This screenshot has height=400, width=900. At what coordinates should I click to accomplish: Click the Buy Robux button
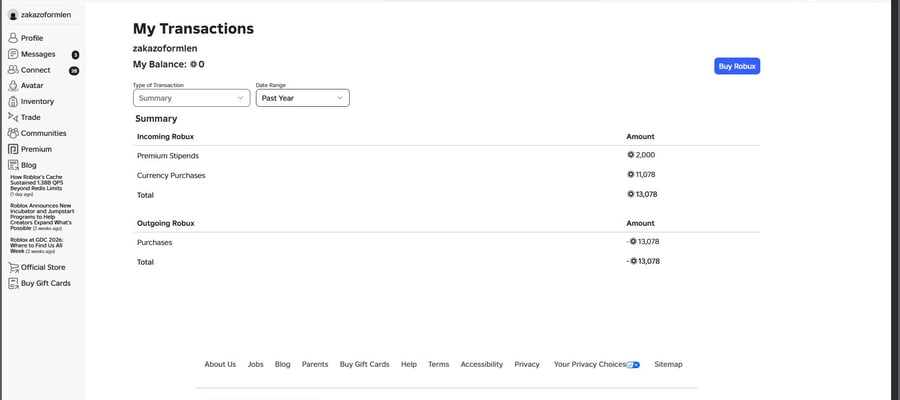pos(737,66)
